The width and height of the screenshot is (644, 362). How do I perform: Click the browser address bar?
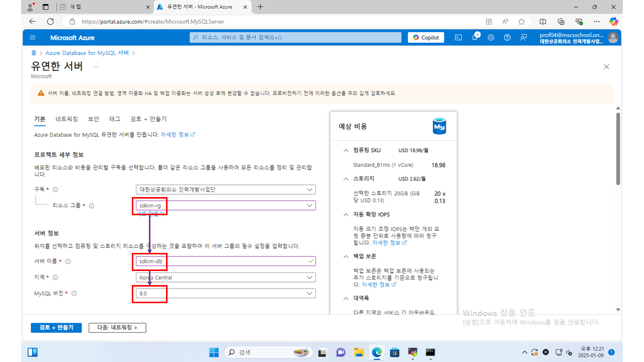pyautogui.click(x=272, y=22)
